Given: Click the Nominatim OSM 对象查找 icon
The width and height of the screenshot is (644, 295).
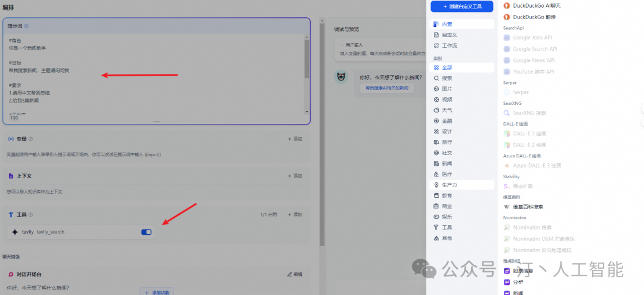Looking at the screenshot, I should pyautogui.click(x=507, y=239).
